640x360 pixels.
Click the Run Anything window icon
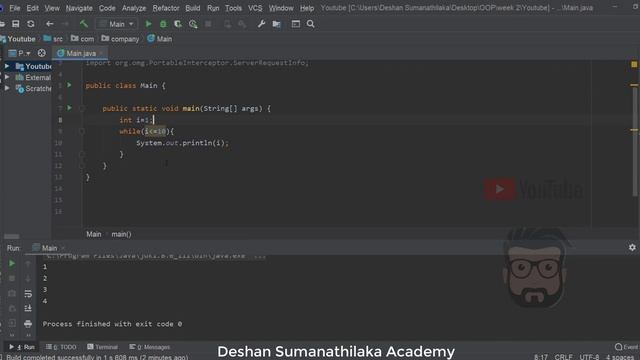tap(296, 24)
